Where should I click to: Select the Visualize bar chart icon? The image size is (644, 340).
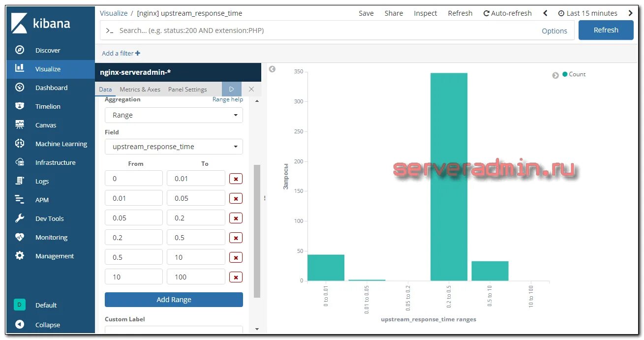(20, 68)
